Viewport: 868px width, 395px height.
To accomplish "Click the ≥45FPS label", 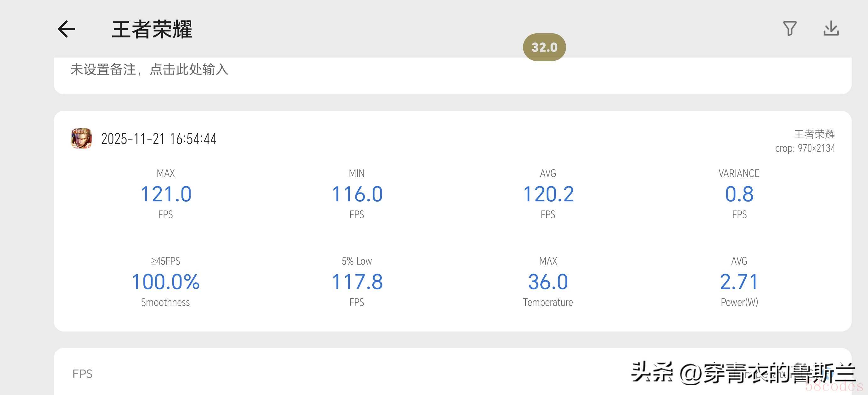I will click(x=165, y=261).
